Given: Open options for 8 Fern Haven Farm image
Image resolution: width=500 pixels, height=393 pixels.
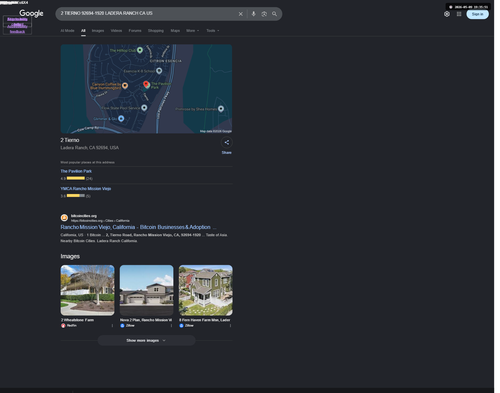Looking at the screenshot, I should [x=230, y=326].
